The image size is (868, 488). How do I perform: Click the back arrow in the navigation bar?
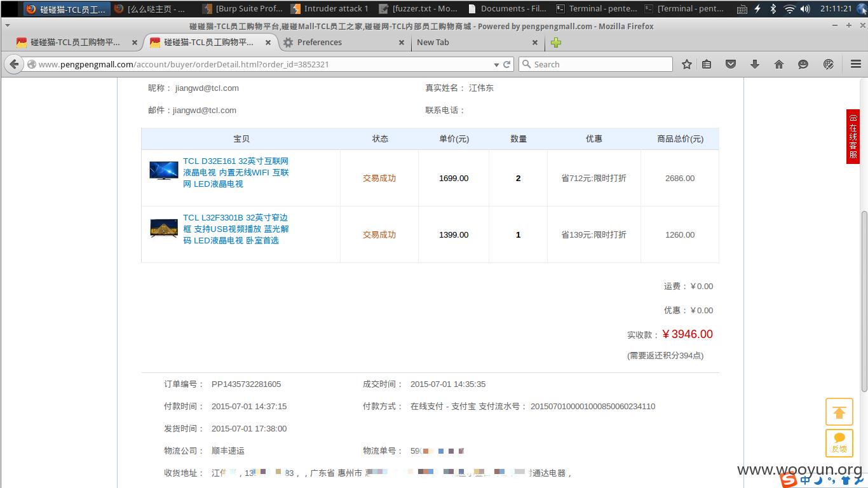click(15, 64)
